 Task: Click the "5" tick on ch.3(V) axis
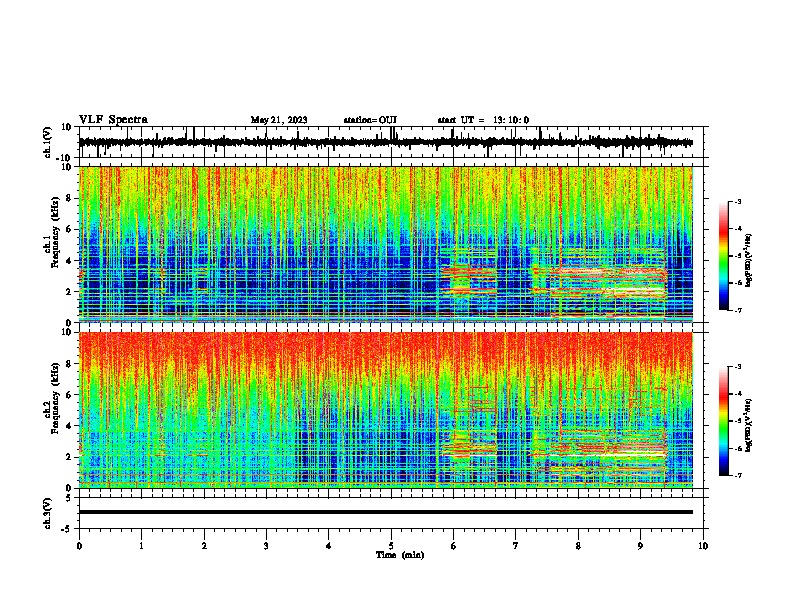pyautogui.click(x=69, y=497)
